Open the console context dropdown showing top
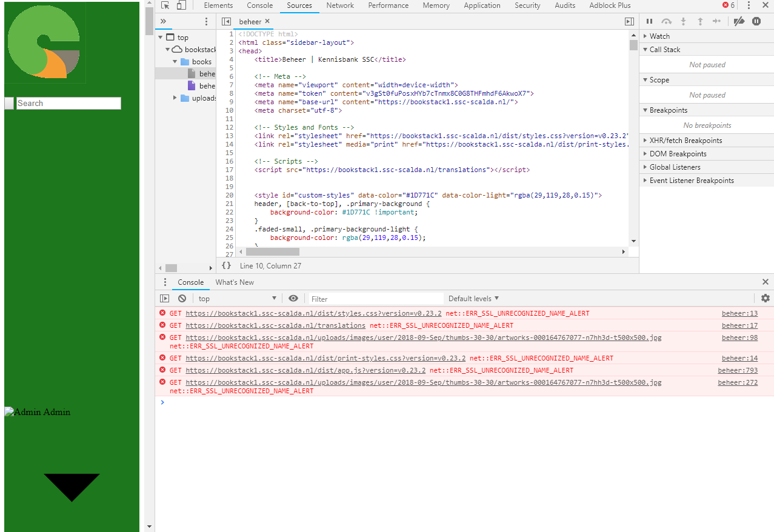The width and height of the screenshot is (774, 532). pos(237,299)
